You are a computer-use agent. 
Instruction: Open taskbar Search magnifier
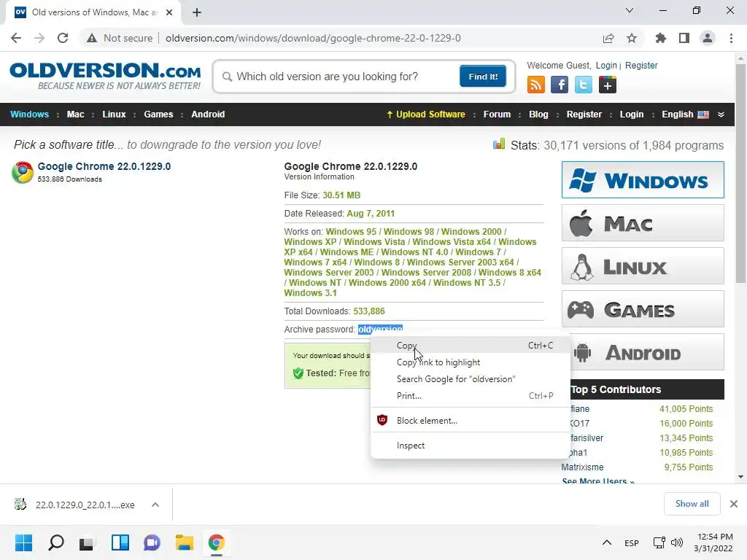[55, 542]
